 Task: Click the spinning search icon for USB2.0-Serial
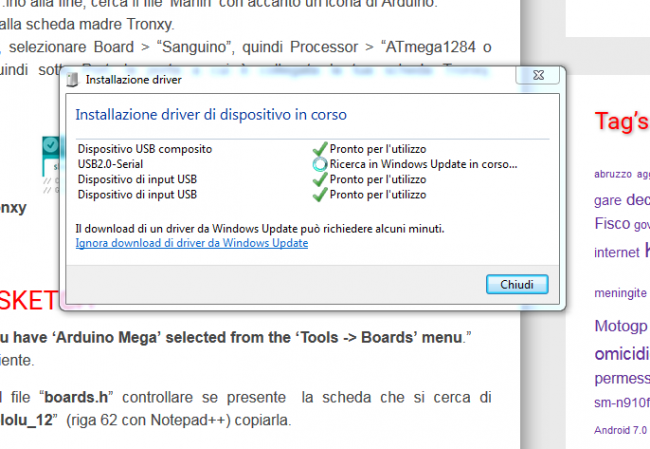[x=319, y=164]
